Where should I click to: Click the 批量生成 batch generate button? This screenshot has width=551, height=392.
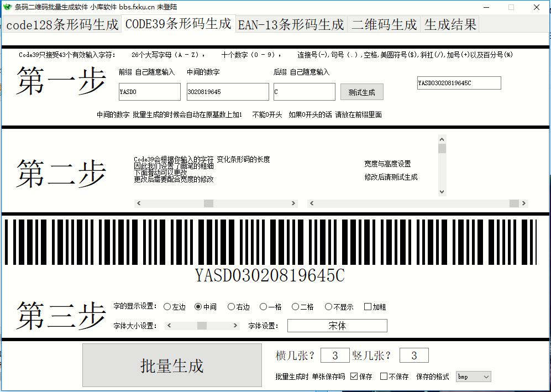(x=172, y=365)
